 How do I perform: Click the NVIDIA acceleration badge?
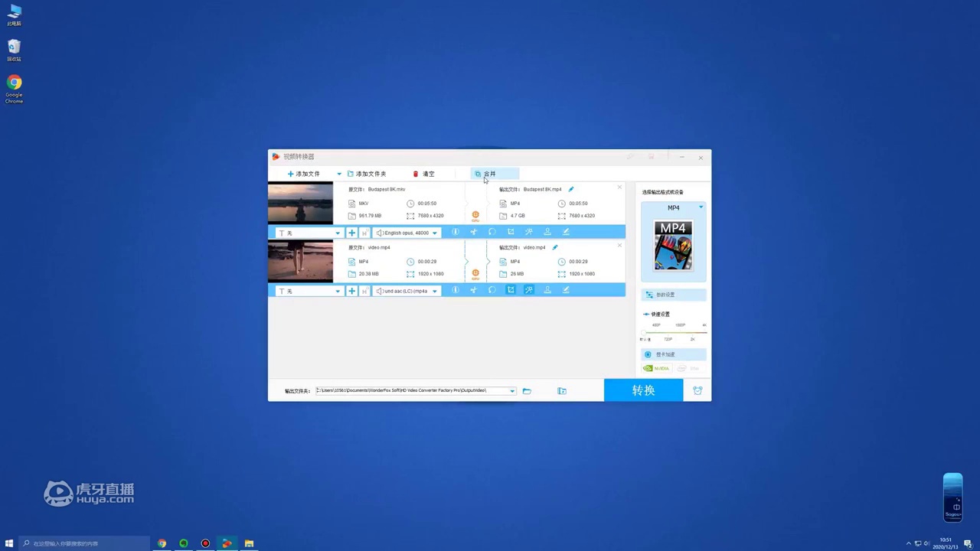656,368
